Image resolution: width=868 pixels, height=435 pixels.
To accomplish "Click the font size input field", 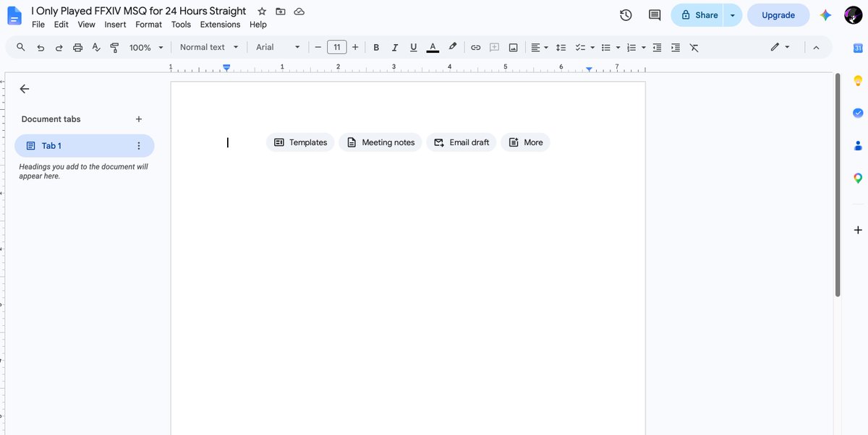I will tap(336, 47).
